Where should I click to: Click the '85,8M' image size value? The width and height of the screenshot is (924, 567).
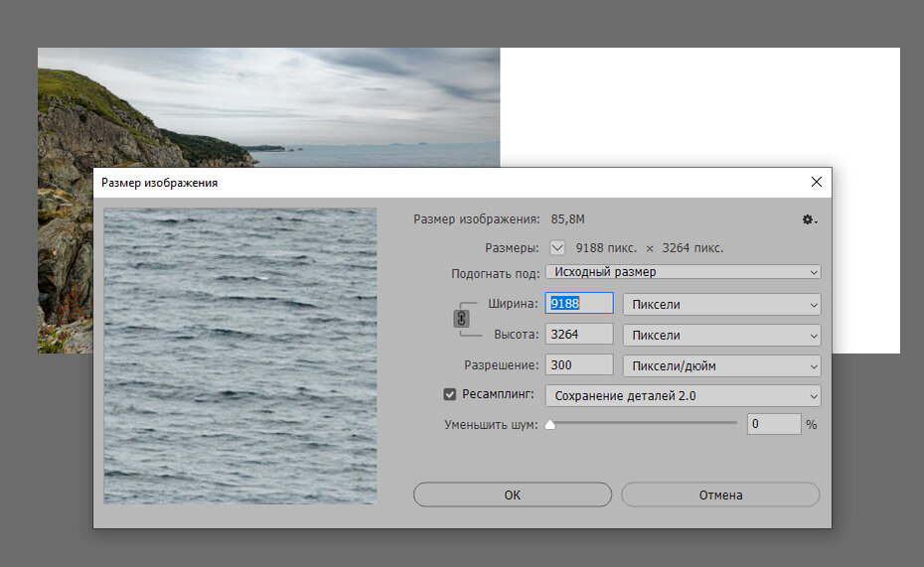coord(567,219)
